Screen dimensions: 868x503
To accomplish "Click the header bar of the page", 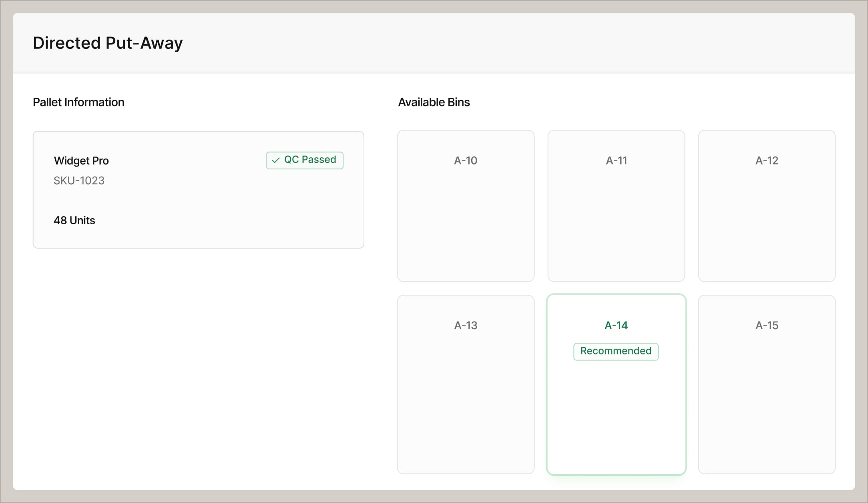I will point(434,43).
